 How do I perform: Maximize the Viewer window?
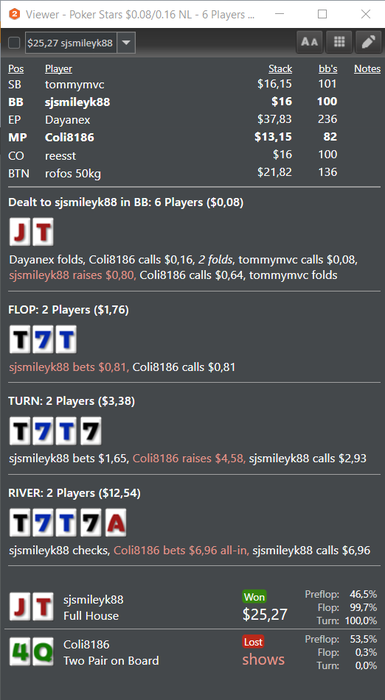pyautogui.click(x=322, y=14)
